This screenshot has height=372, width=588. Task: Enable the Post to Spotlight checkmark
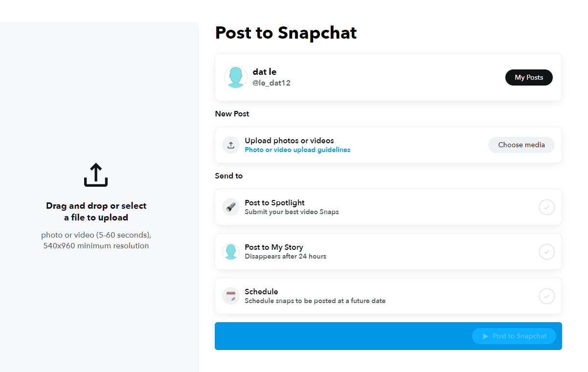(547, 207)
